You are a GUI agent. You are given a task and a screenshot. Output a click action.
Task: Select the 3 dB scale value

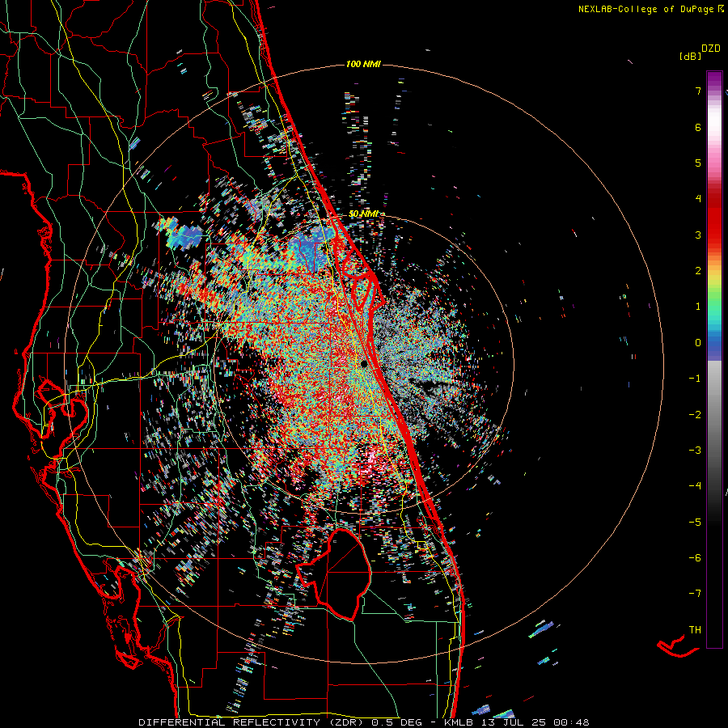tap(698, 235)
